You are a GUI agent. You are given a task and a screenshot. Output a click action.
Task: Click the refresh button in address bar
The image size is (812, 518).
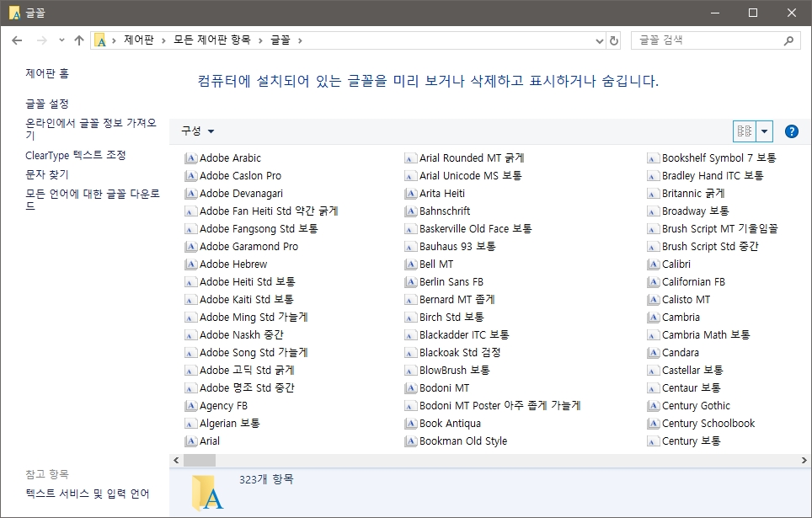tap(614, 40)
